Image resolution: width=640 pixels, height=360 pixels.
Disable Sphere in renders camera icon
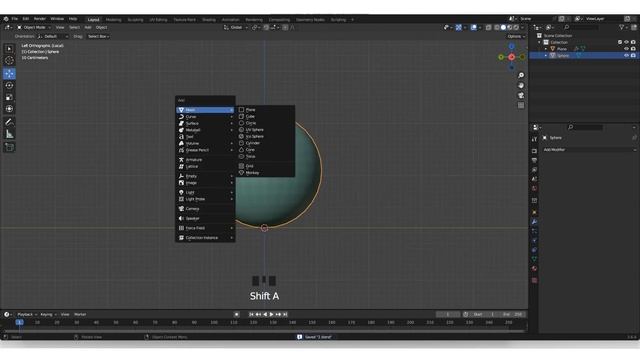click(x=633, y=56)
